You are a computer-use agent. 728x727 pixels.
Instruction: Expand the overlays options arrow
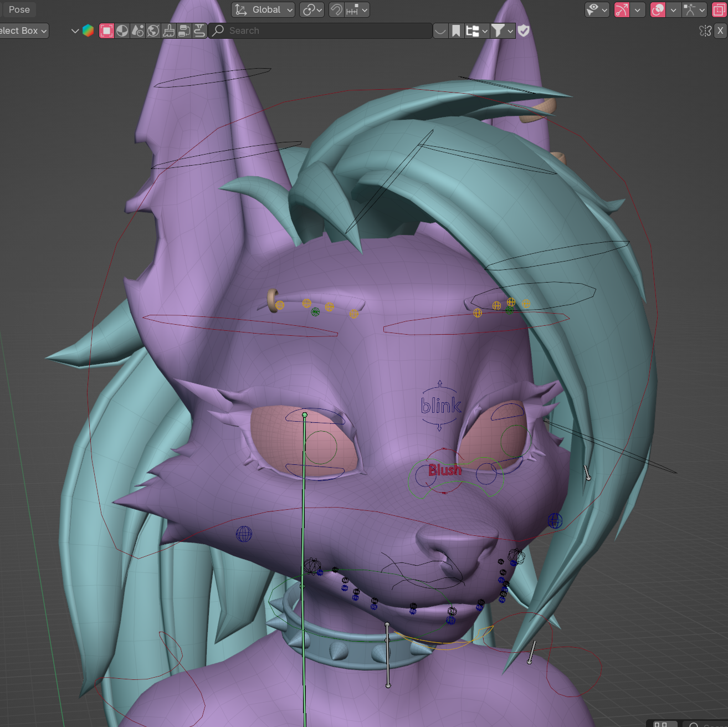click(x=673, y=9)
